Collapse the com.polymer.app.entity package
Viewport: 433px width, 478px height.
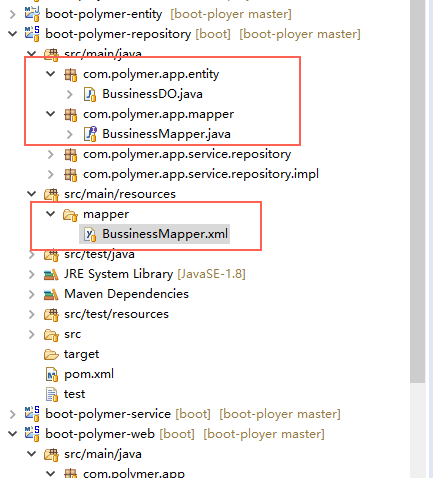50,74
